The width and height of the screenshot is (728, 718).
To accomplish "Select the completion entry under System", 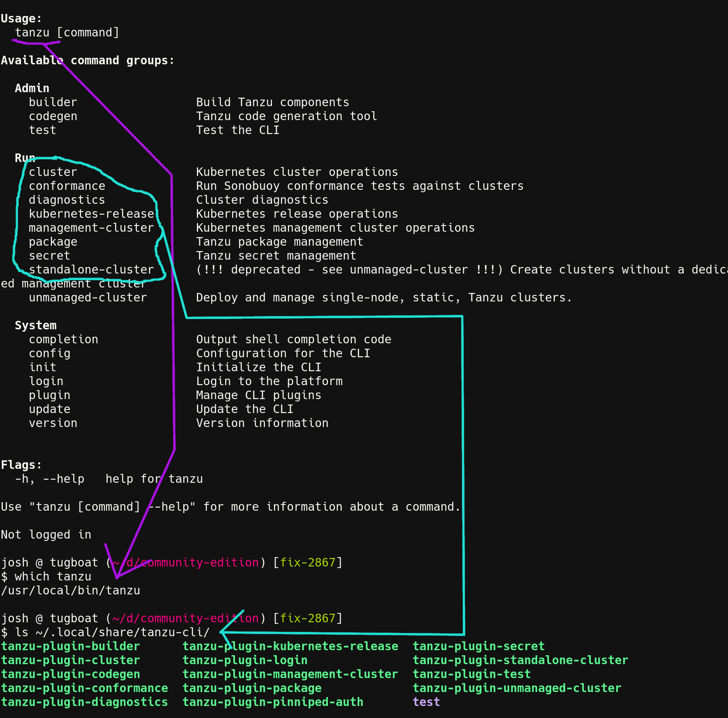I will tap(64, 339).
